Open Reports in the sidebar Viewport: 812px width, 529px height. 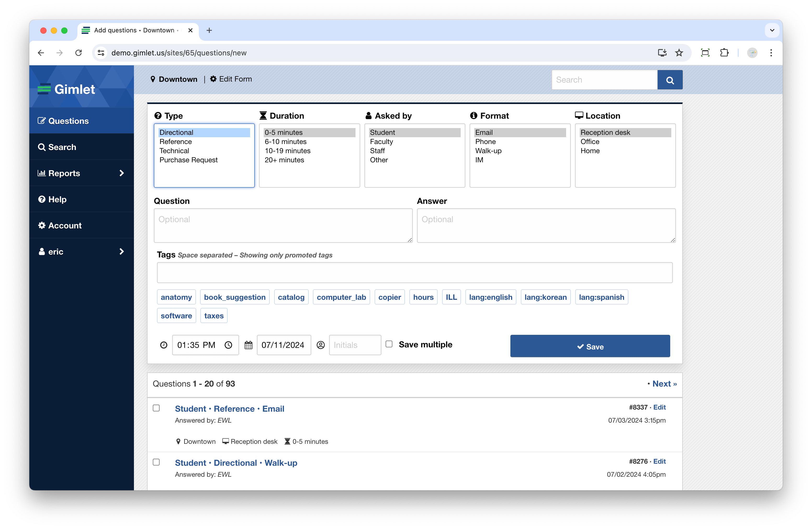pos(82,173)
